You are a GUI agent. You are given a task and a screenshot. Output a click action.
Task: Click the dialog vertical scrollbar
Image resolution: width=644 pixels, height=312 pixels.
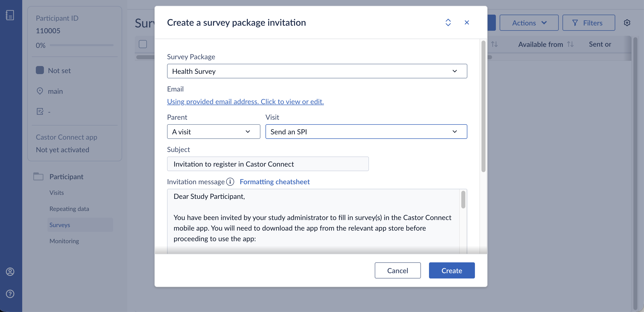click(484, 106)
